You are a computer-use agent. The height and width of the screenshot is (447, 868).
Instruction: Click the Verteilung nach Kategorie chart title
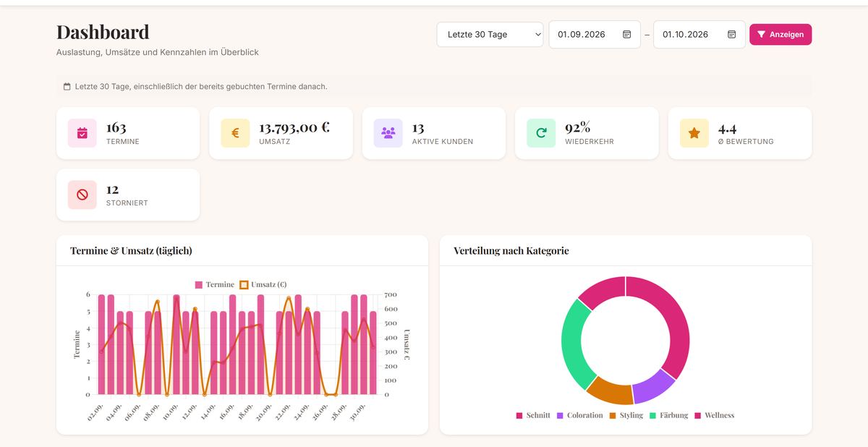pos(511,251)
